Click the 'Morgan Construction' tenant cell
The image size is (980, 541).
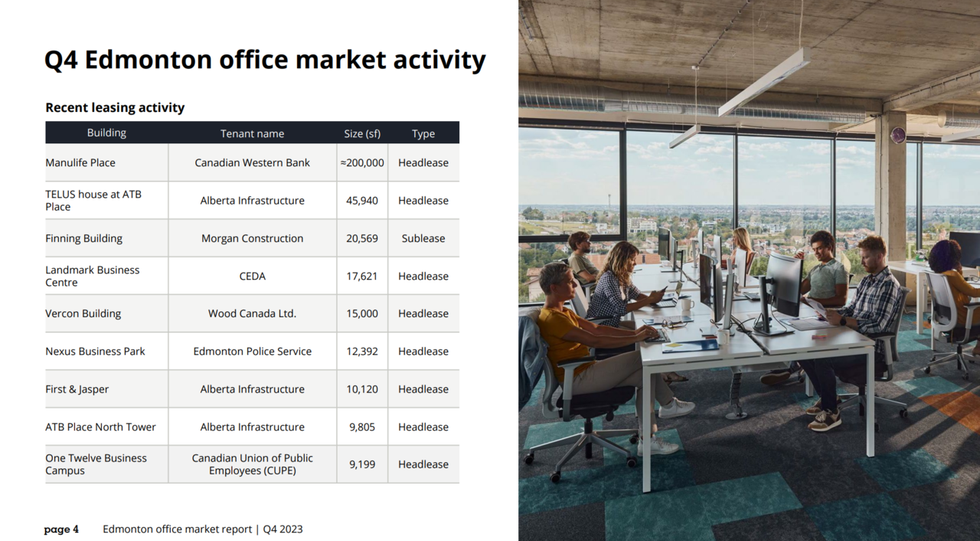pos(252,238)
